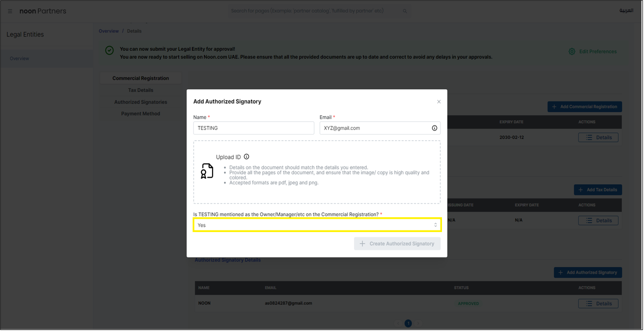Click the Edit Preferences gear icon
The width and height of the screenshot is (644, 331).
(x=571, y=51)
